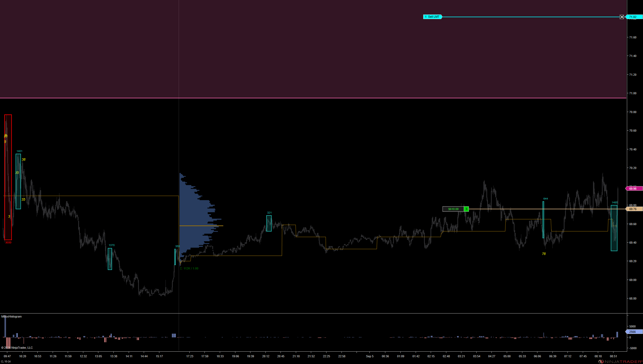Click the MBoxHistogram indicator label

click(x=12, y=316)
